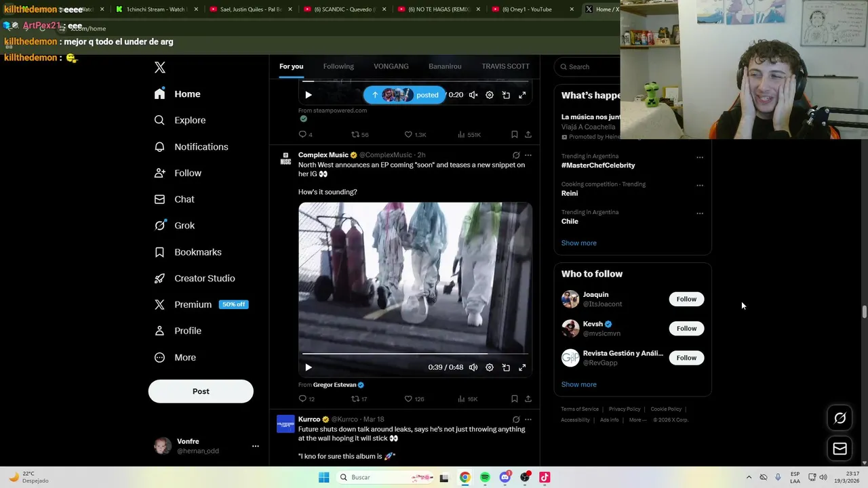Bookmark the Complex Music post
The width and height of the screenshot is (868, 488).
click(515, 399)
